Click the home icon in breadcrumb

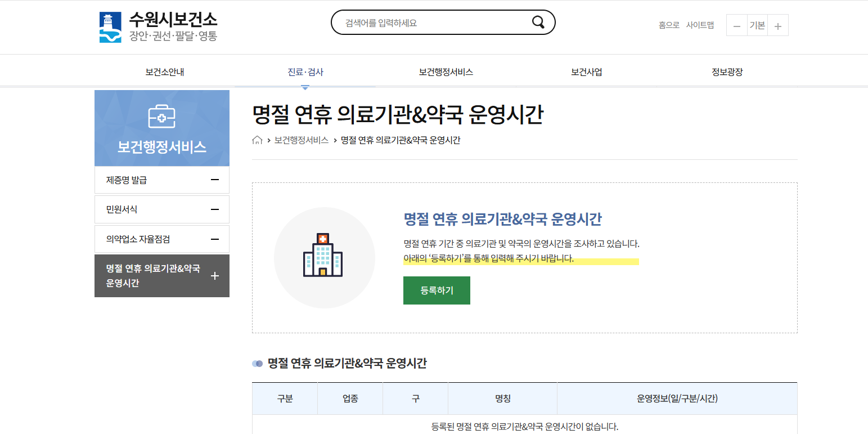click(257, 140)
